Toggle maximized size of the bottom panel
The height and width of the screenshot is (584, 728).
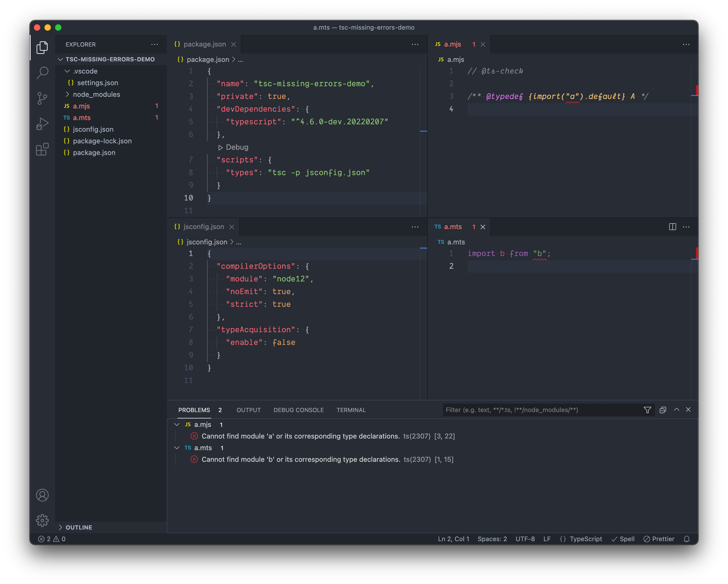(676, 410)
